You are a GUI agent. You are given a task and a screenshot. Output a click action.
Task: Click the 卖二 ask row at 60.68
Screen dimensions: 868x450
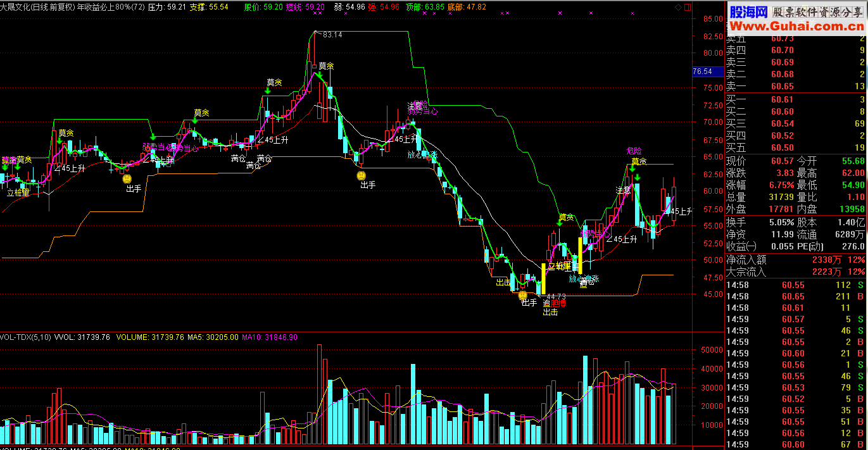(x=796, y=74)
